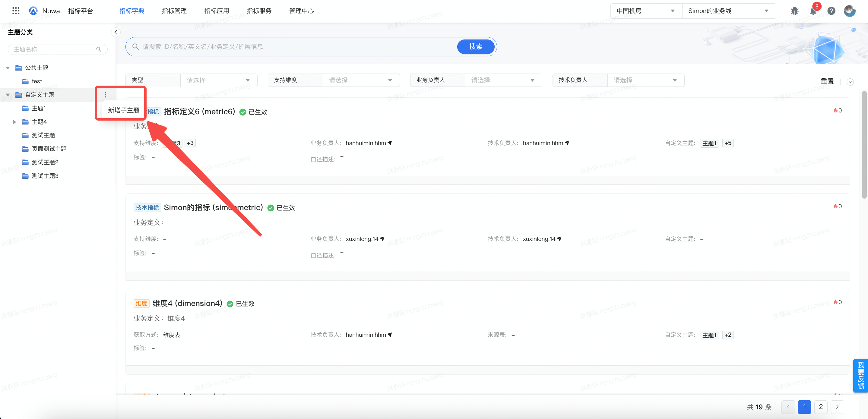Click folder icon of 测试主题3

(25, 176)
